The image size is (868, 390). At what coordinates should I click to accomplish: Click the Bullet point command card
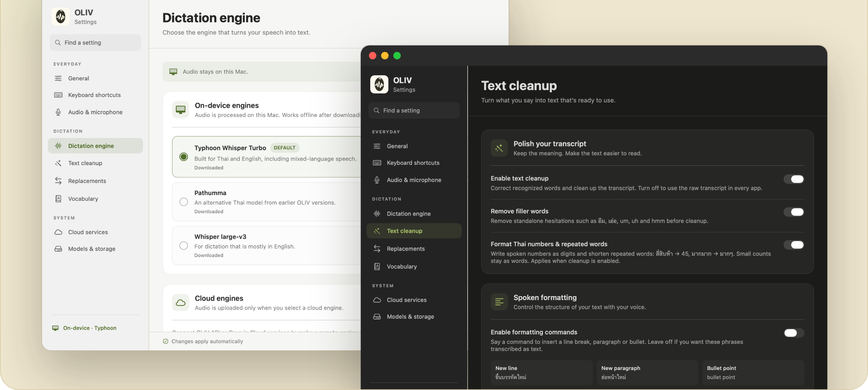753,373
